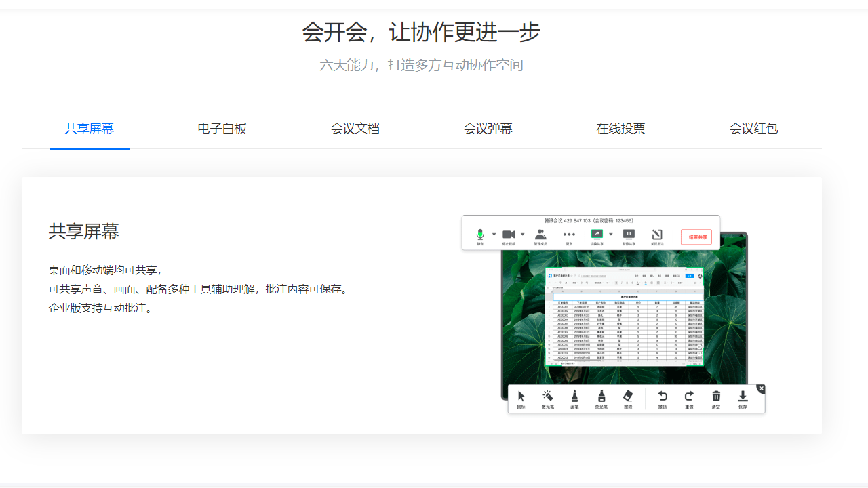Open the dropdown arrow beside the camera
The width and height of the screenshot is (868, 488).
[523, 235]
